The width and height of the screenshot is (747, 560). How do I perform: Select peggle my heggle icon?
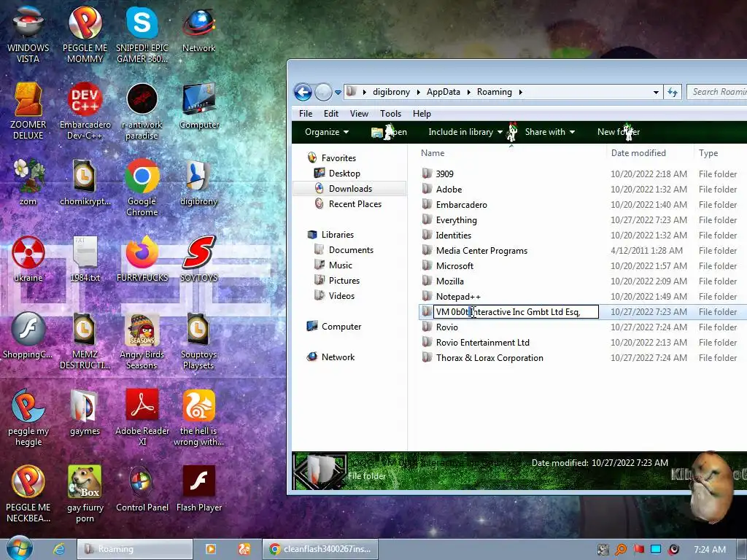[28, 417]
